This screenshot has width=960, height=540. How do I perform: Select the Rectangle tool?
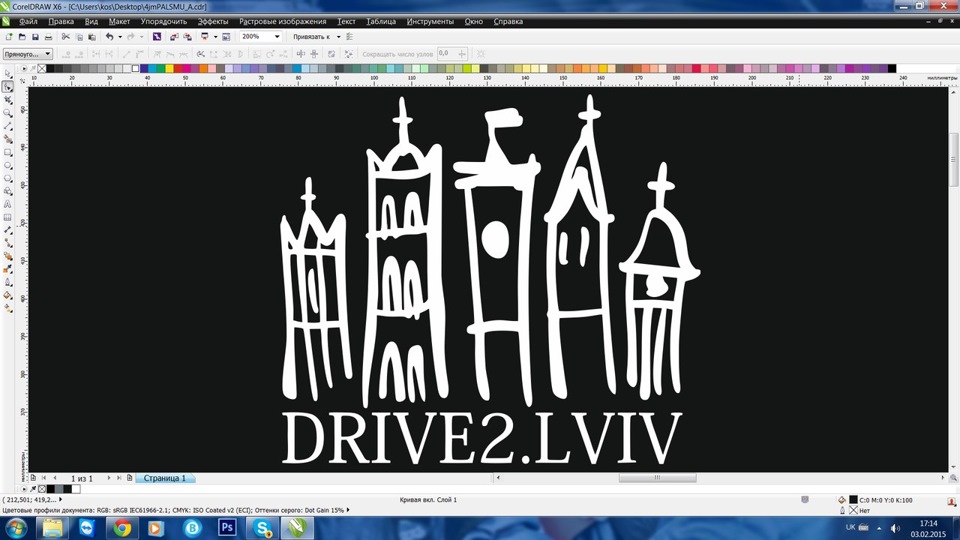point(7,152)
